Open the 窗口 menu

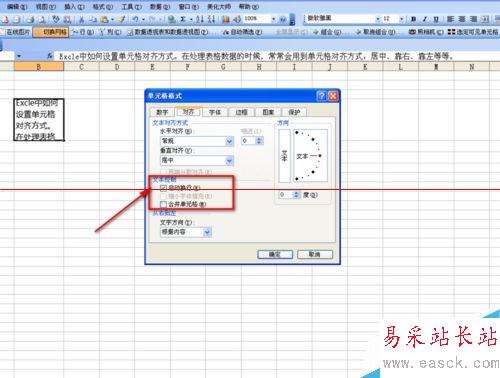point(189,7)
